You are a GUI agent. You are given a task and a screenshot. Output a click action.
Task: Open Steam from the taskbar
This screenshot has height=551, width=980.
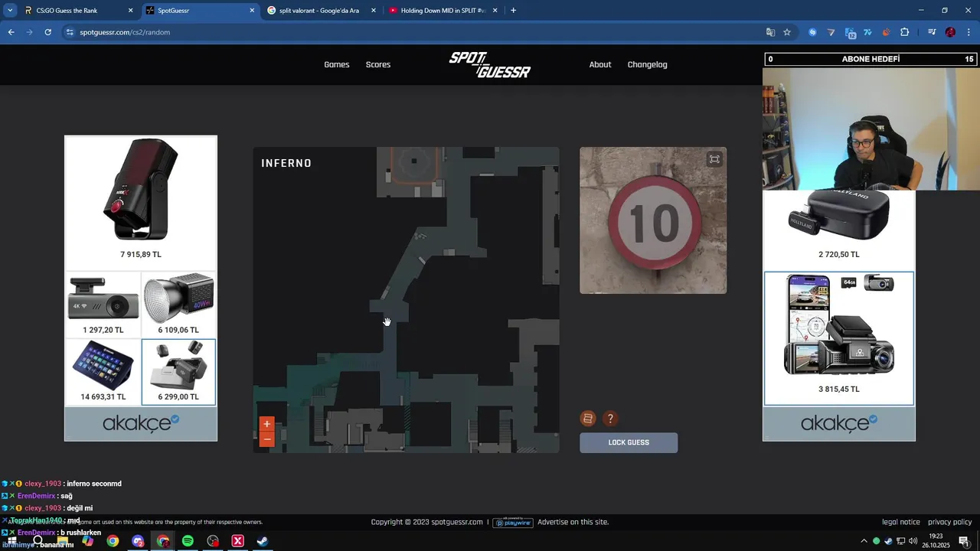(263, 541)
